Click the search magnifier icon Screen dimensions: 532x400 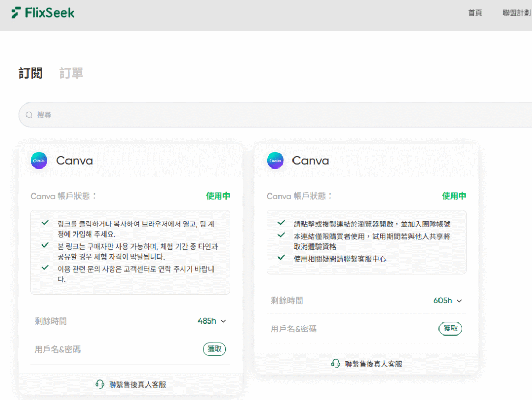[x=29, y=114]
